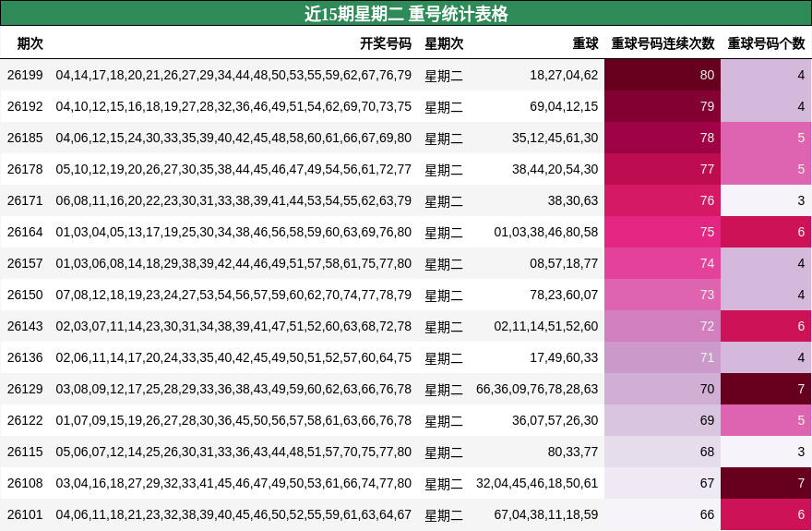Select the draw numbers of period 26199

pyautogui.click(x=233, y=75)
